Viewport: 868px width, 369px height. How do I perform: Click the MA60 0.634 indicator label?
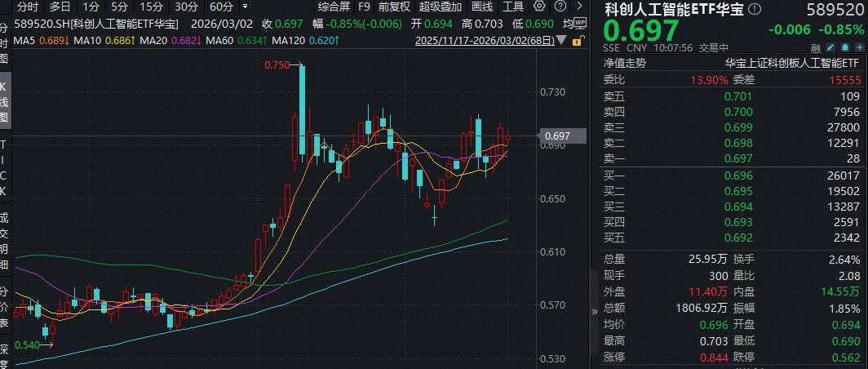(237, 41)
